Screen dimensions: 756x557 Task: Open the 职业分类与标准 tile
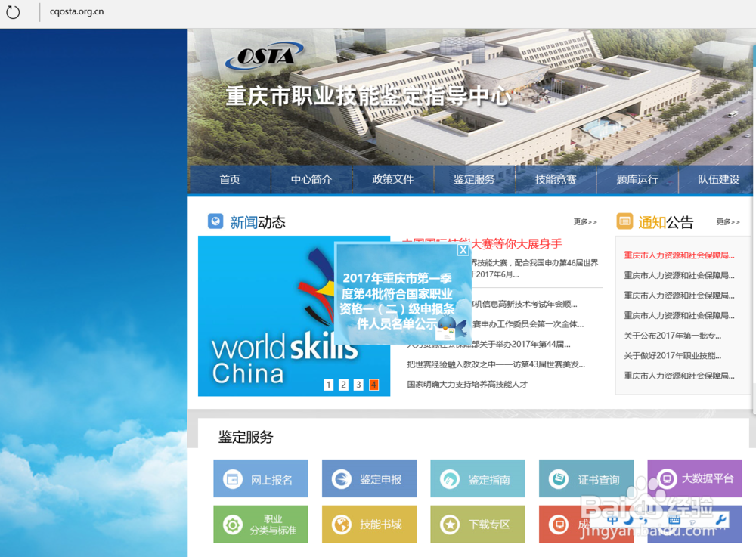261,525
